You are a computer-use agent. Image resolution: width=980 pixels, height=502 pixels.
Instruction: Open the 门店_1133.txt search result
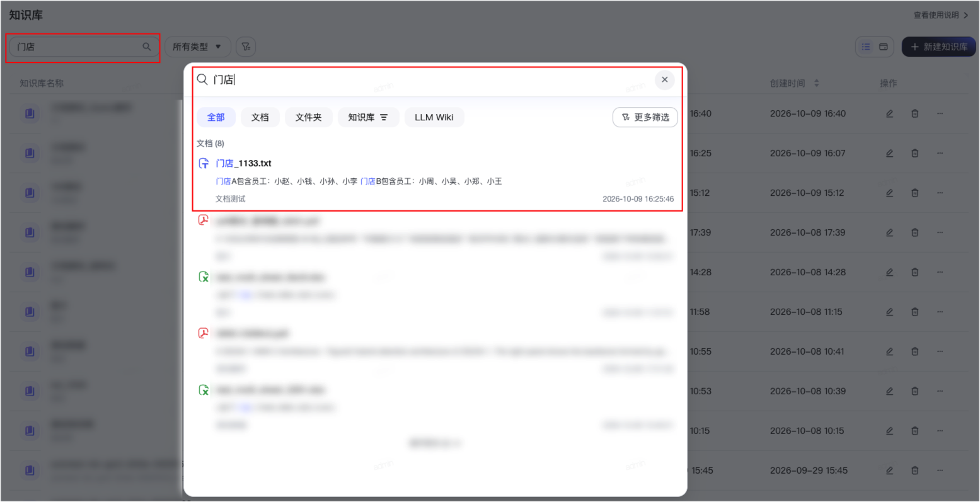click(x=243, y=163)
